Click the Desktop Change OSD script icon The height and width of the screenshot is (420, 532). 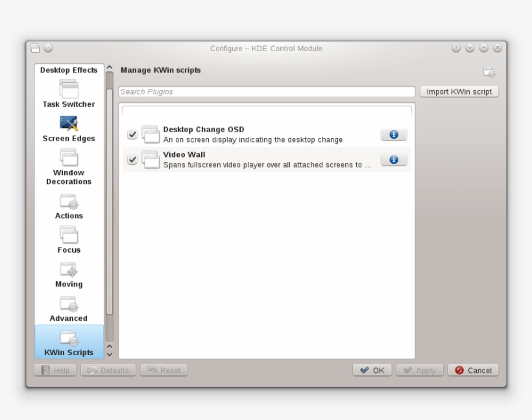(151, 134)
